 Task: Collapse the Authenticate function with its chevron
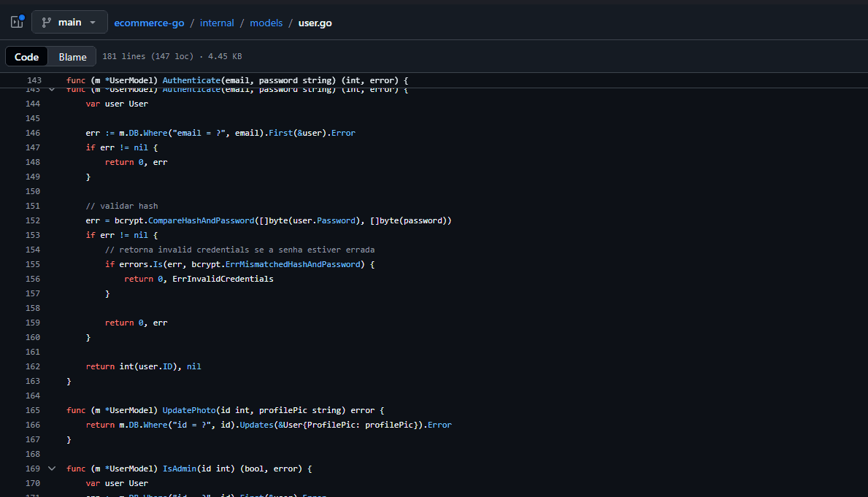tap(52, 90)
